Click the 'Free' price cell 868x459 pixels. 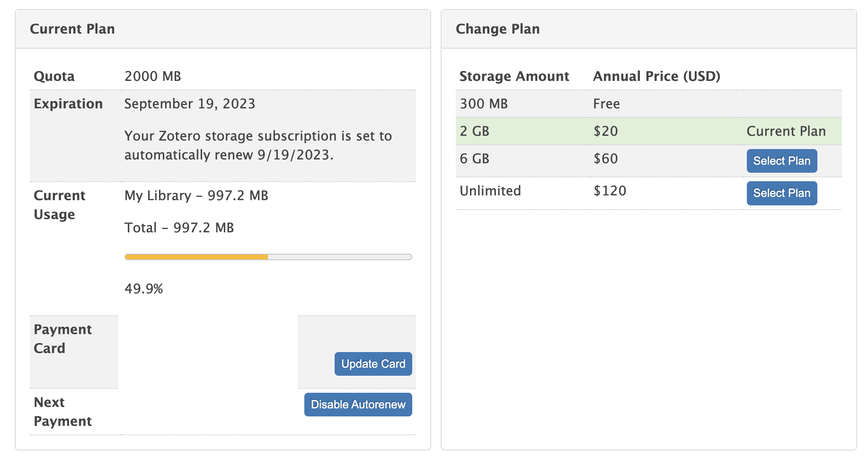click(x=606, y=104)
